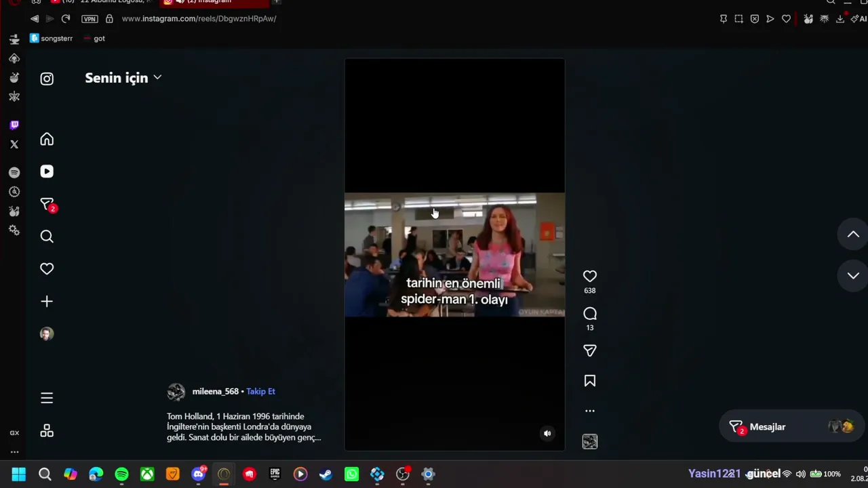Image resolution: width=868 pixels, height=488 pixels.
Task: Open the songsterr bookmark
Action: point(52,39)
